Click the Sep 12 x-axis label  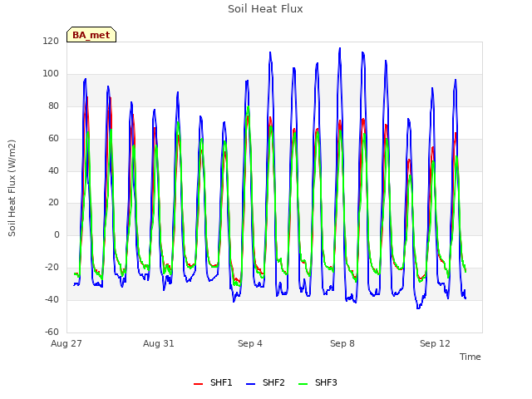coord(435,343)
